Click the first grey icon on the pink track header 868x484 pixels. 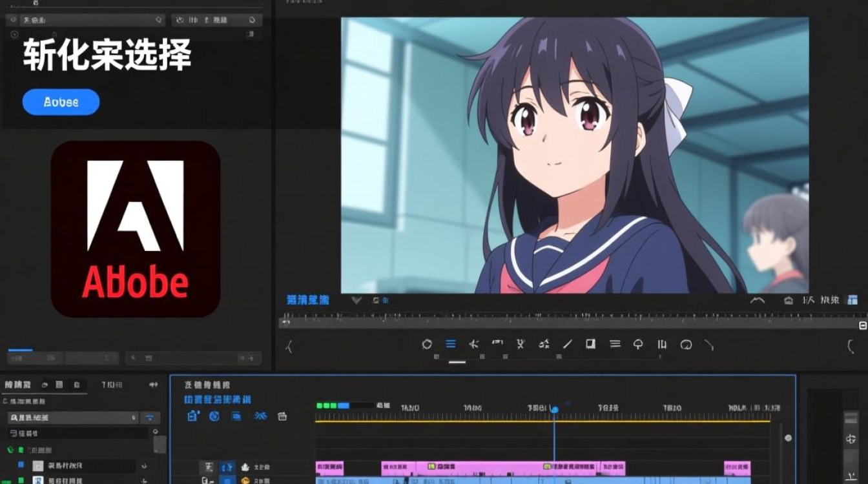coord(207,467)
